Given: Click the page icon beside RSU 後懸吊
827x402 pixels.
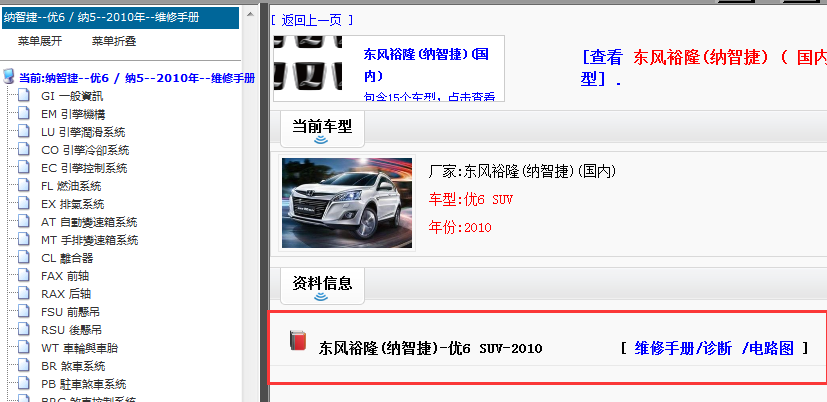Looking at the screenshot, I should pyautogui.click(x=24, y=330).
